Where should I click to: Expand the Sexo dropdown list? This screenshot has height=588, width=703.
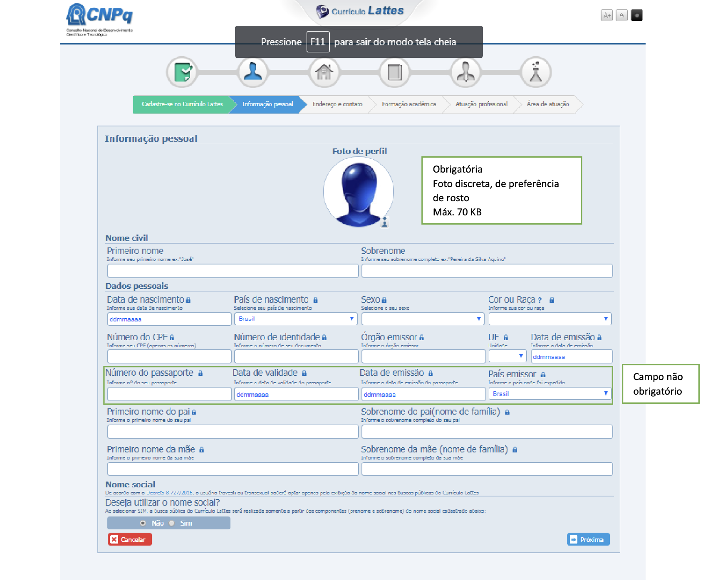tap(423, 319)
